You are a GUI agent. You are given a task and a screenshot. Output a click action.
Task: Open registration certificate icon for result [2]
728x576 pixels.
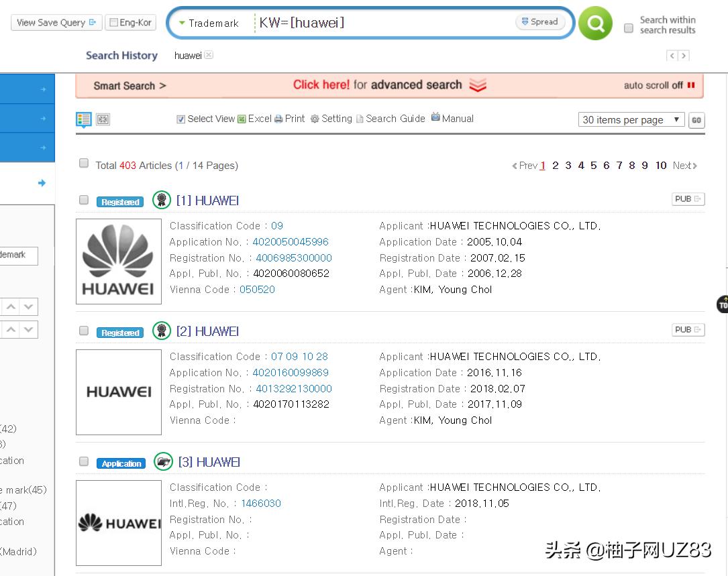point(162,331)
